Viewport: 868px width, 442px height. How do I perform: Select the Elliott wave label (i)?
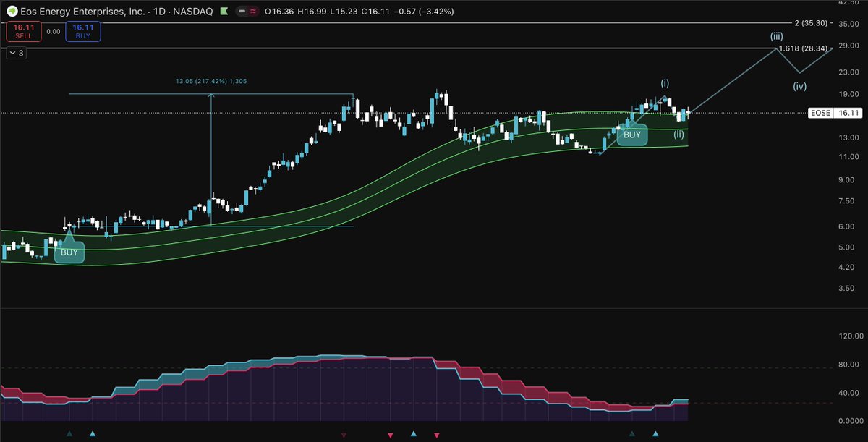(665, 82)
